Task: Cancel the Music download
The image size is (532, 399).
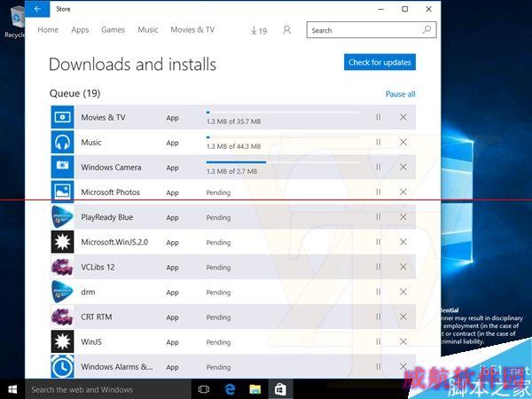Action: coord(403,142)
